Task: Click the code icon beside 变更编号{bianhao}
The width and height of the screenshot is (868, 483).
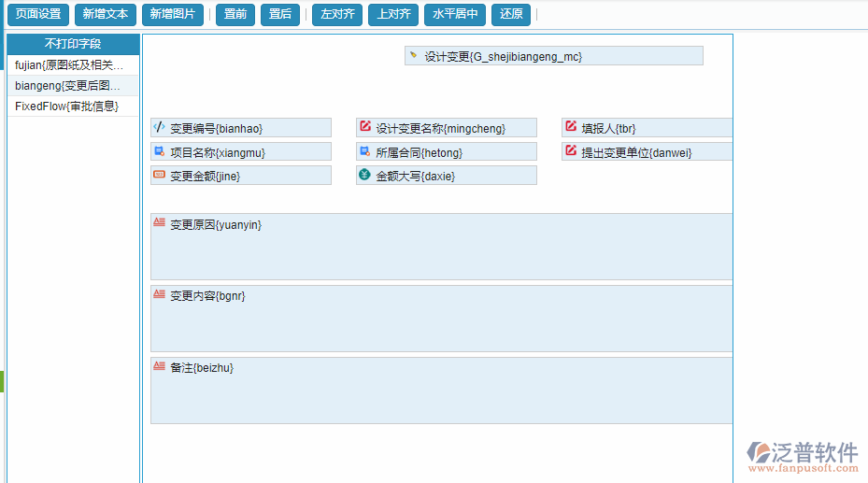Action: 159,127
